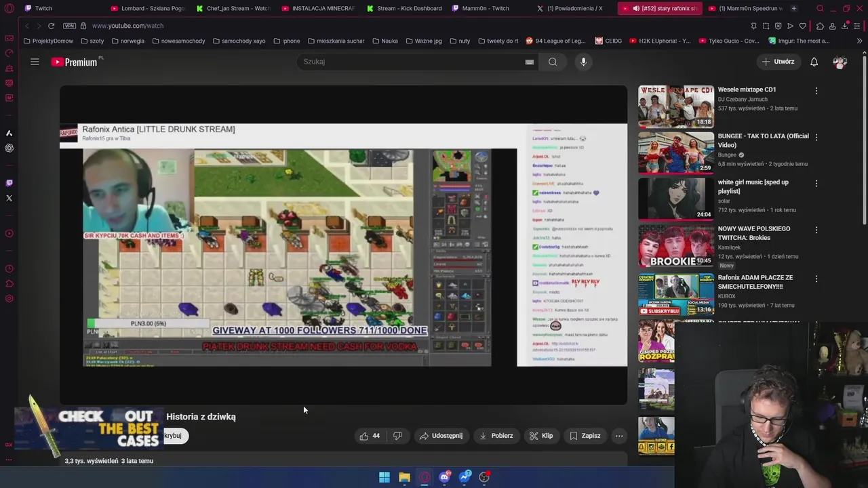Open ChatGPT panel in the sidebar
Image resolution: width=868 pixels, height=488 pixels.
[x=9, y=148]
